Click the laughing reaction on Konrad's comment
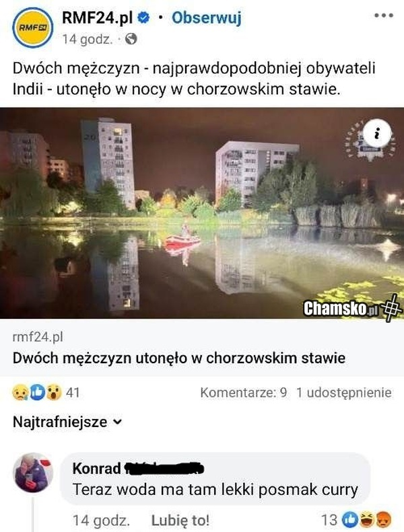 pyautogui.click(x=368, y=520)
